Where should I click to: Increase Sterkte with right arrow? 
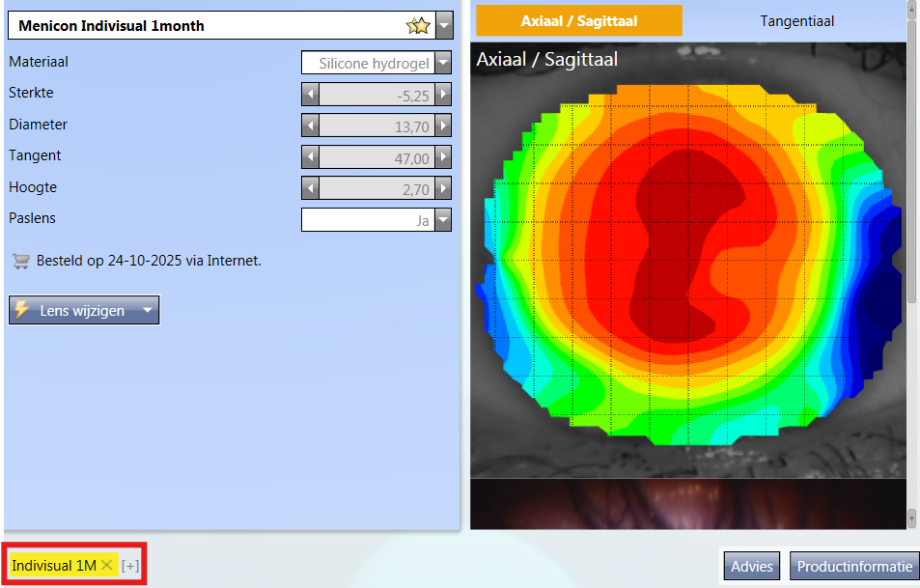[443, 95]
